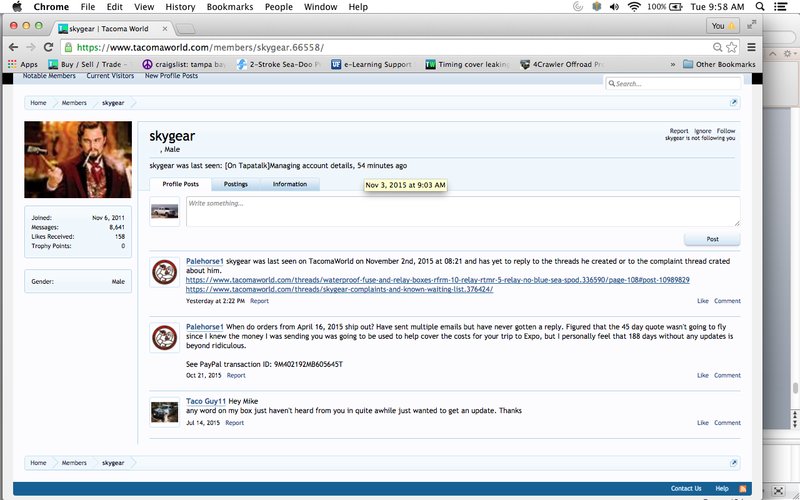Image resolution: width=800 pixels, height=500 pixels.
Task: Open Chrome hamburger menu
Action: tap(751, 47)
